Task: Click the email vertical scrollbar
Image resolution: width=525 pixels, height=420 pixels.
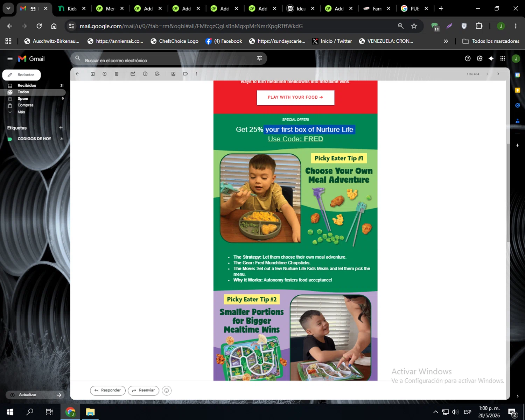Action: coord(508,192)
